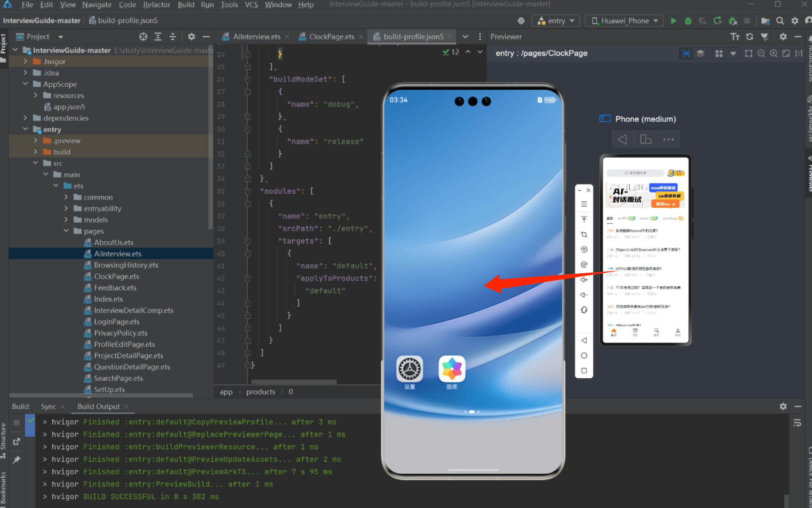
Task: Open IDE settings gear in top toolbar
Action: pyautogui.click(x=795, y=21)
